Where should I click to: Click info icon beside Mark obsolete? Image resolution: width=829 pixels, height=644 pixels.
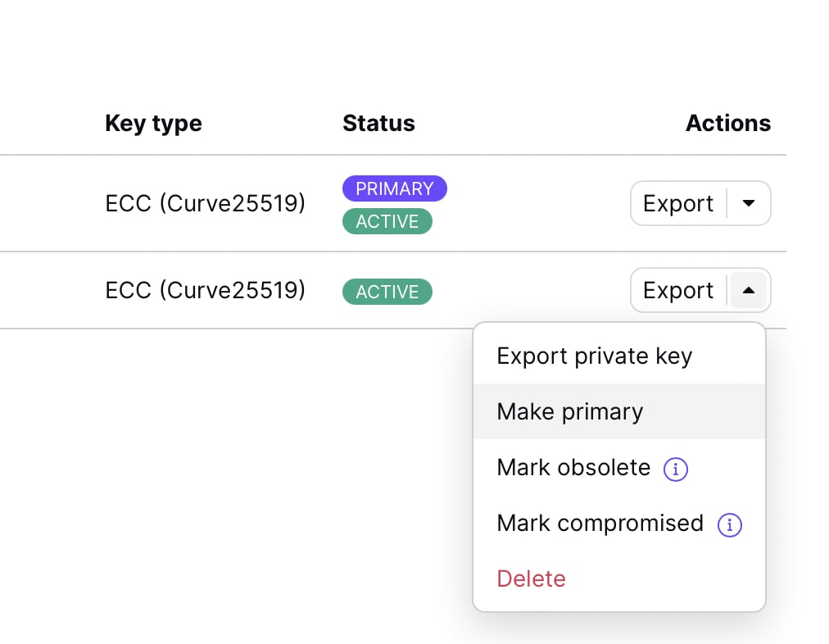tap(676, 469)
